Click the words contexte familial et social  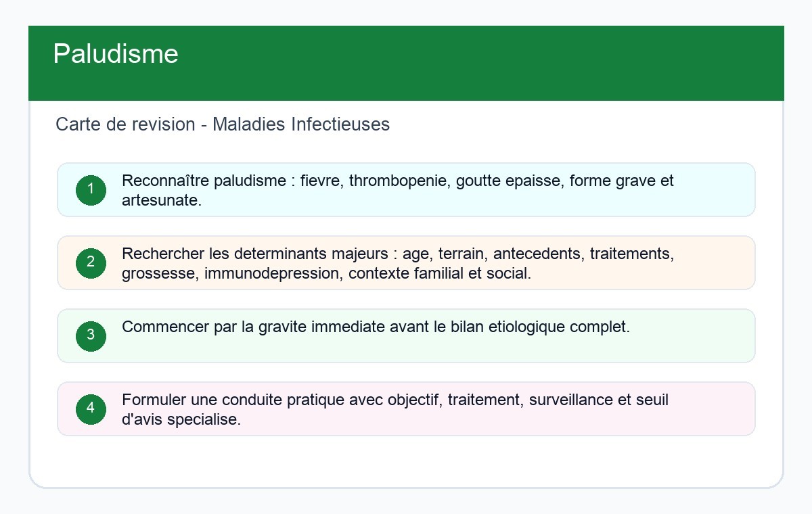tap(440, 274)
